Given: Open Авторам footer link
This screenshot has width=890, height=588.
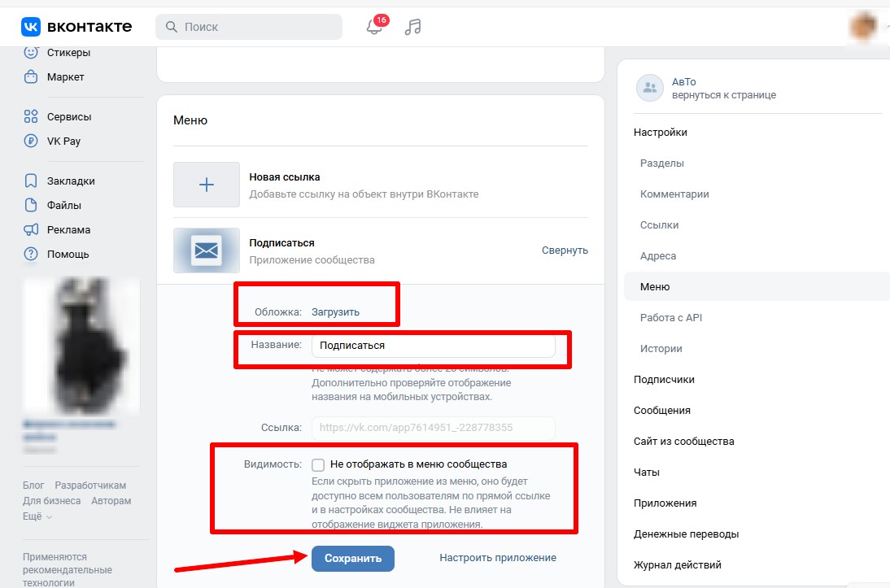Looking at the screenshot, I should [111, 501].
